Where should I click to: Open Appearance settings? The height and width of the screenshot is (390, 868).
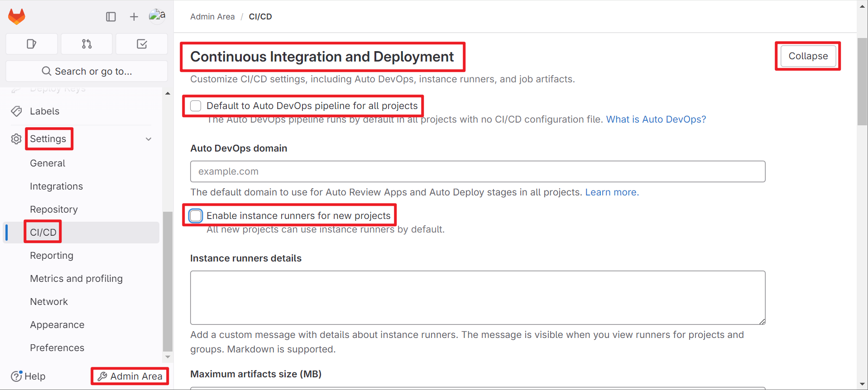click(x=57, y=325)
